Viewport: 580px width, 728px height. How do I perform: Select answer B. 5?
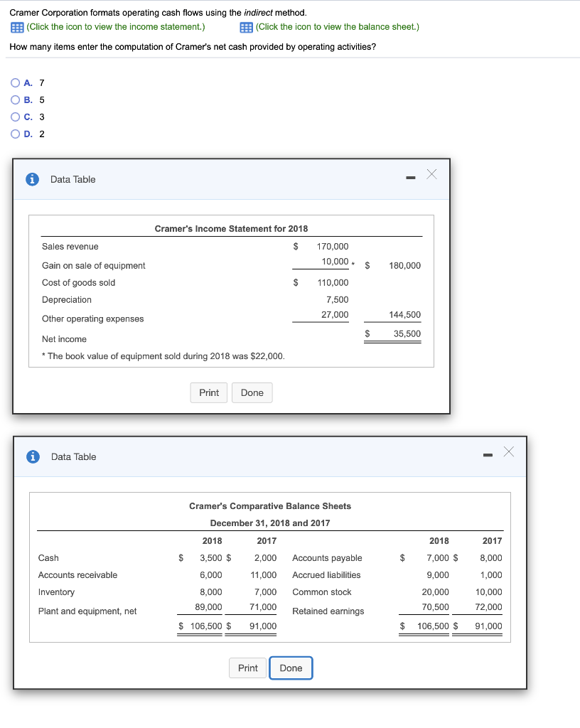(x=15, y=100)
